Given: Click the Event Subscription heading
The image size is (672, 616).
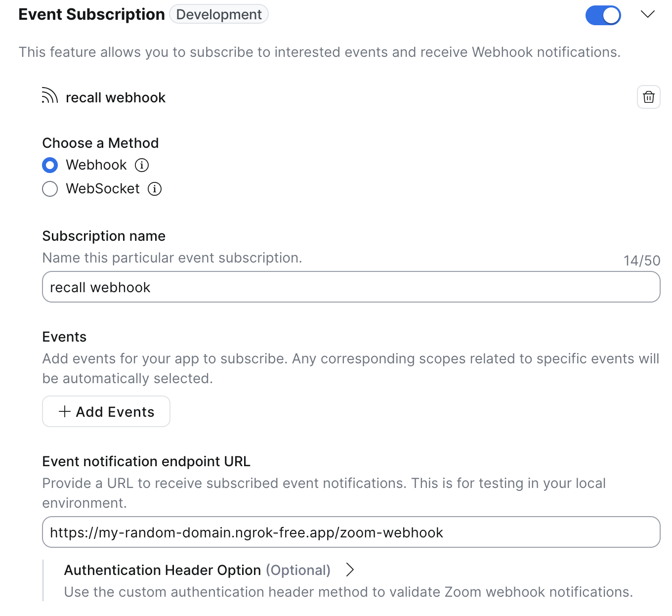Looking at the screenshot, I should pyautogui.click(x=92, y=14).
